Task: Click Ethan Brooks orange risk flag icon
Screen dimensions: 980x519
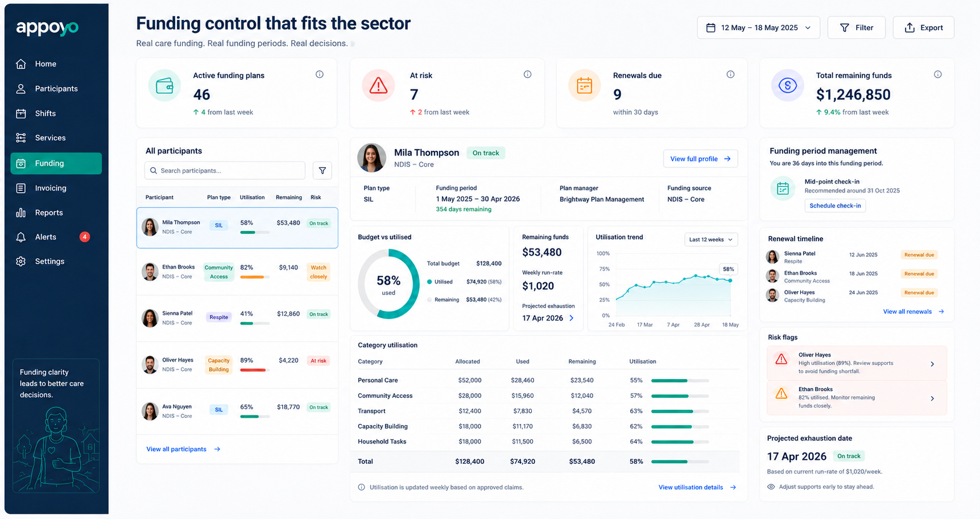Action: (781, 393)
